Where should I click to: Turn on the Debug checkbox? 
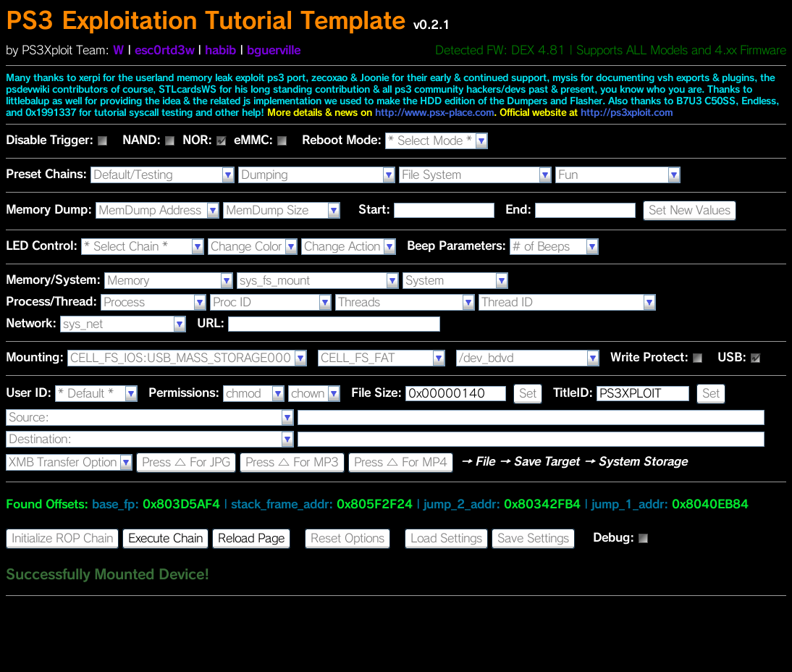click(643, 539)
